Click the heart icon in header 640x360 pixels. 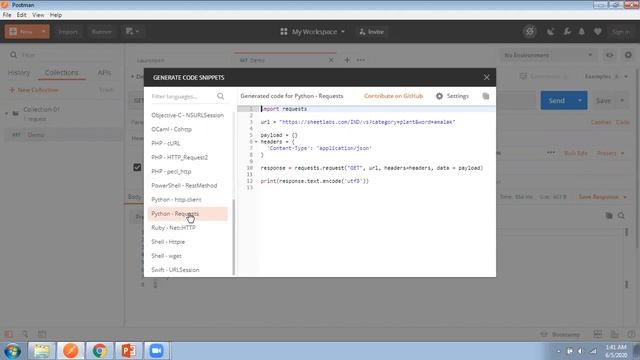pos(598,31)
